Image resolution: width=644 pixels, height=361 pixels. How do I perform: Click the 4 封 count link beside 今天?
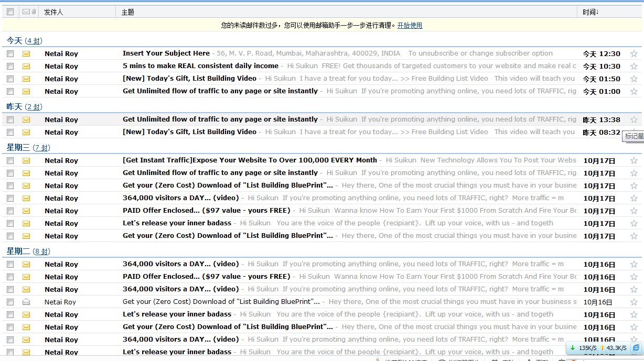34,41
